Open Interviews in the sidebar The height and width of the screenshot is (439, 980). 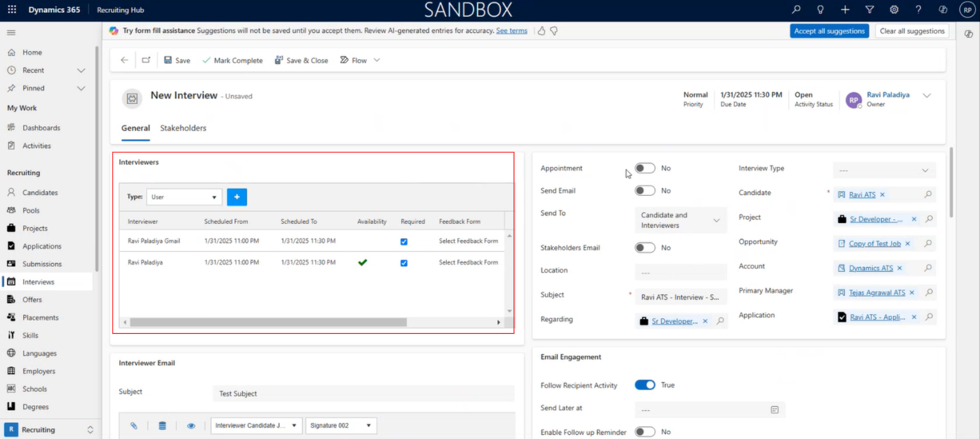point(38,282)
